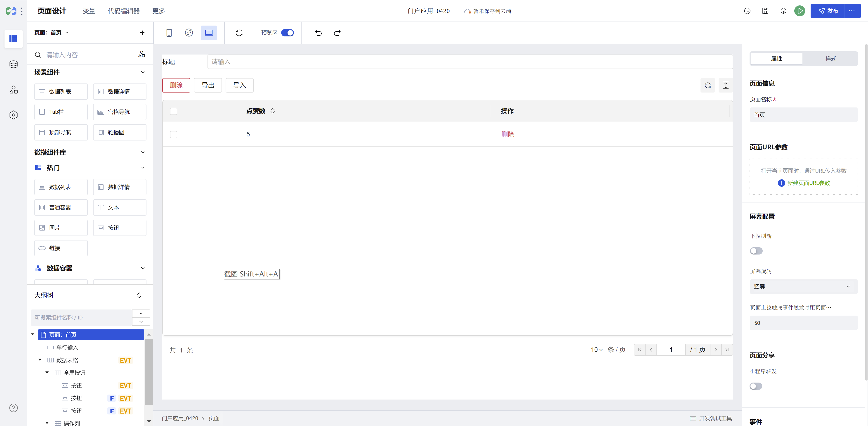Switch to the 属性 tab

click(776, 59)
